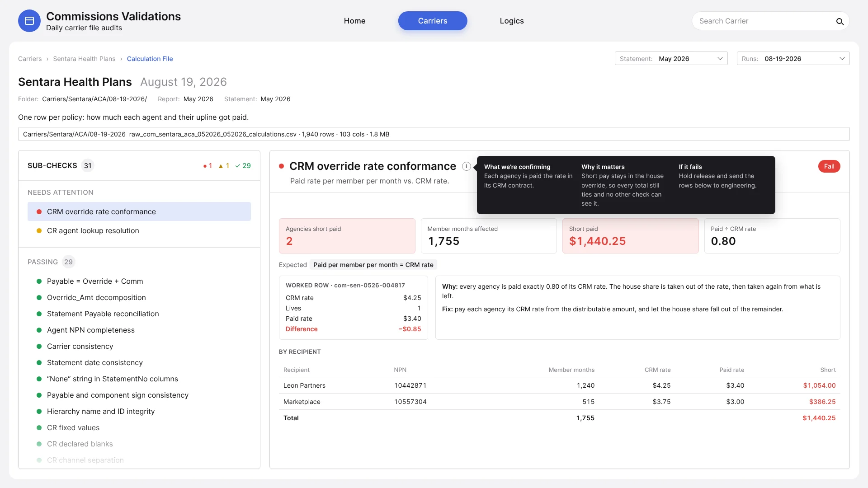This screenshot has height=488, width=868.
Task: Open Carrier consistency check
Action: (x=139, y=346)
